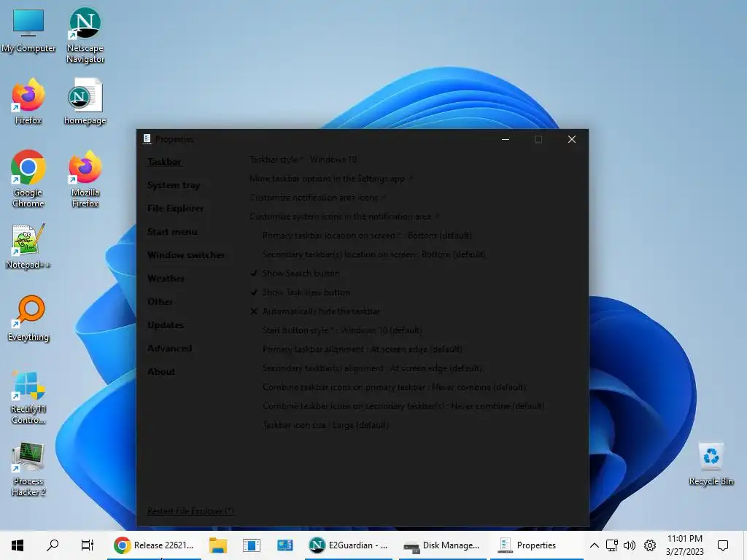
Task: Open Customize system icons in notification area
Action: (x=344, y=217)
